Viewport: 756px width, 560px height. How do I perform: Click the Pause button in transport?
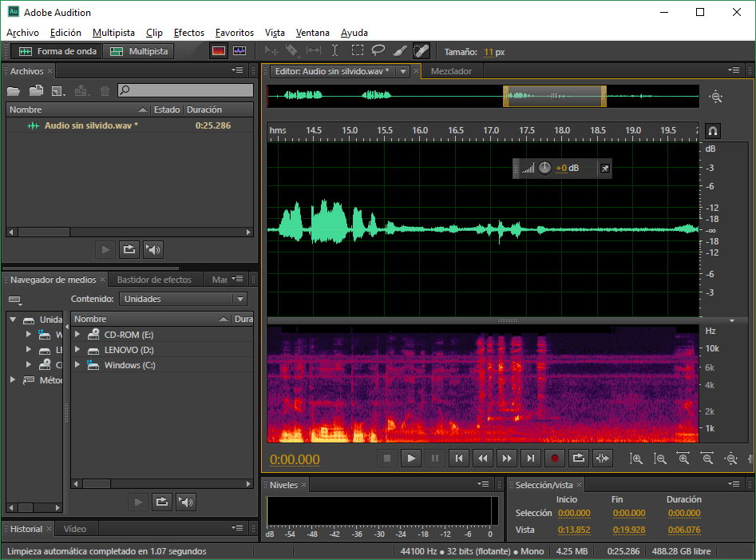[435, 459]
